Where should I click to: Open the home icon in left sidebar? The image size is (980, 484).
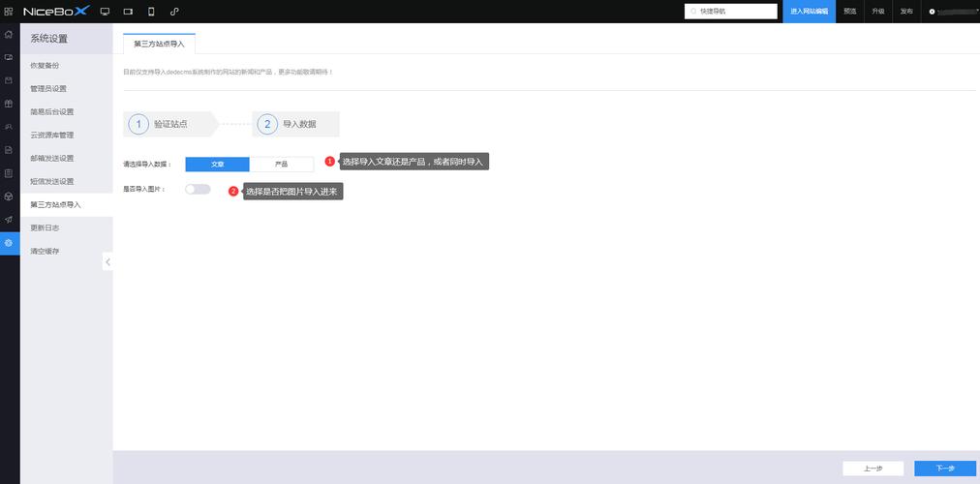tap(9, 34)
